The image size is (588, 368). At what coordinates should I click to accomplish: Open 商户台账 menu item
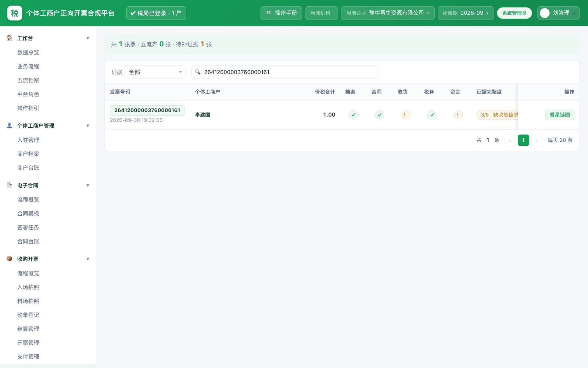click(x=28, y=168)
